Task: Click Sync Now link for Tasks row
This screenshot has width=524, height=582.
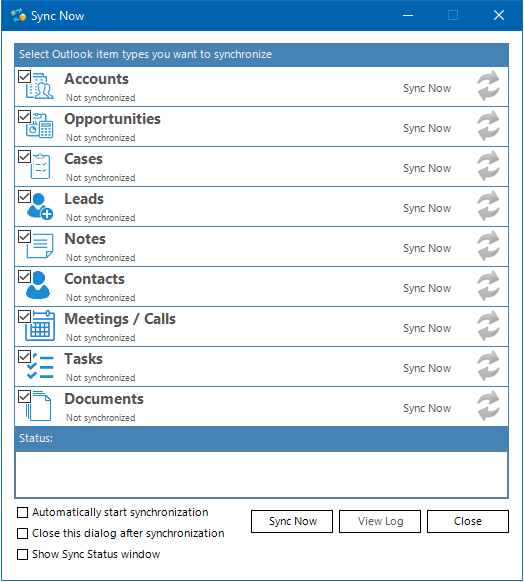Action: [427, 368]
